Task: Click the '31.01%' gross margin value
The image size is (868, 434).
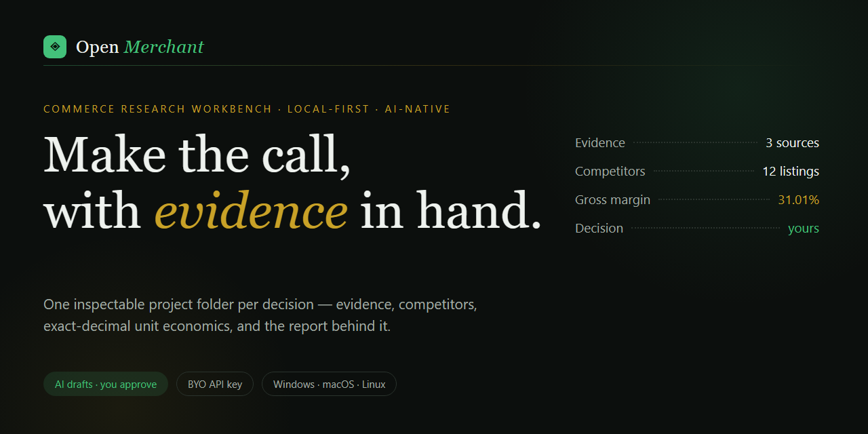Action: click(798, 200)
